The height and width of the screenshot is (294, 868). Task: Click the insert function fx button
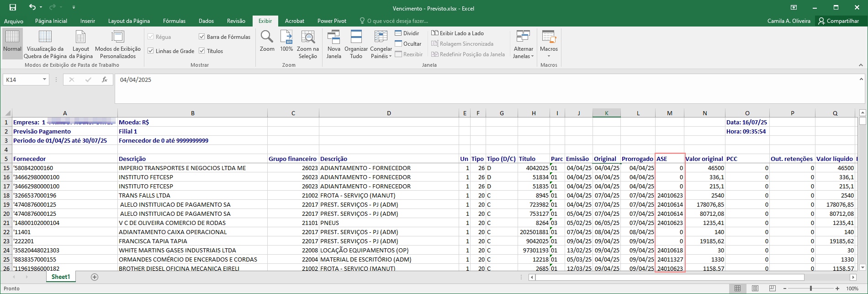[105, 80]
